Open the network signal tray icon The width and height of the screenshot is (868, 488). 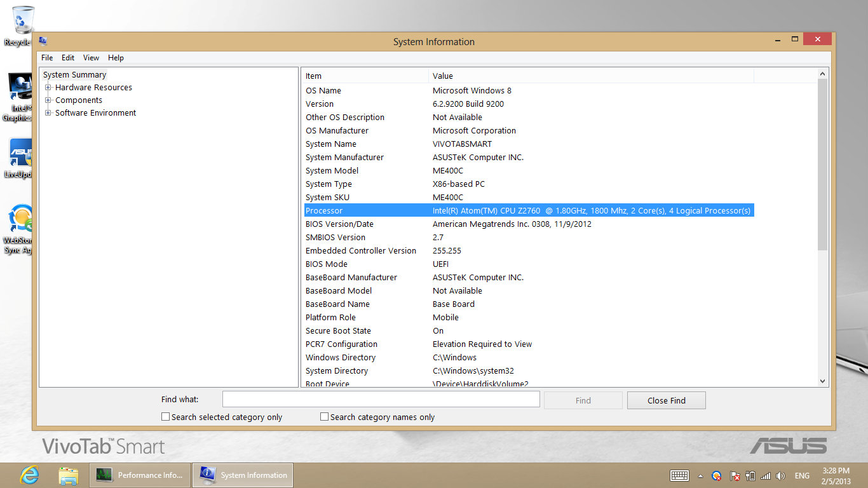coord(766,475)
